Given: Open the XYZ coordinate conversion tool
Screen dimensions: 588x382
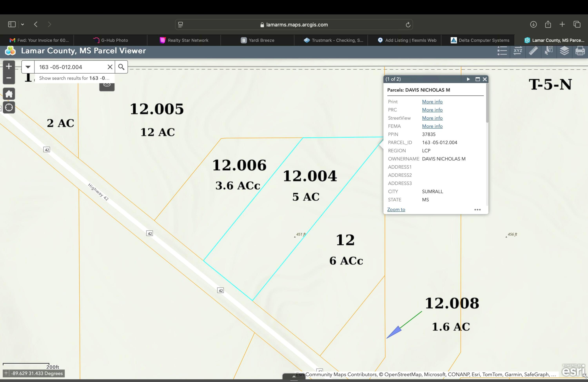Looking at the screenshot, I should pyautogui.click(x=518, y=51).
